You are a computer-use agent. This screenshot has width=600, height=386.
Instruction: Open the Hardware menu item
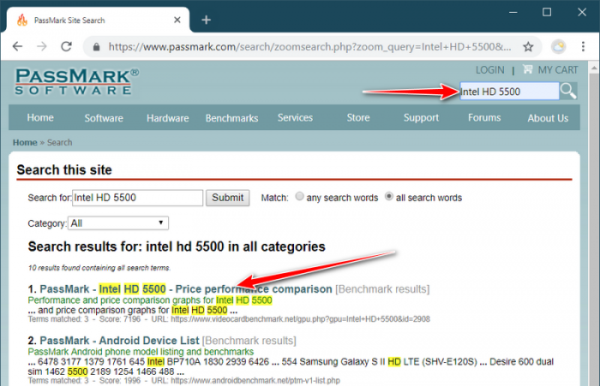click(x=168, y=118)
